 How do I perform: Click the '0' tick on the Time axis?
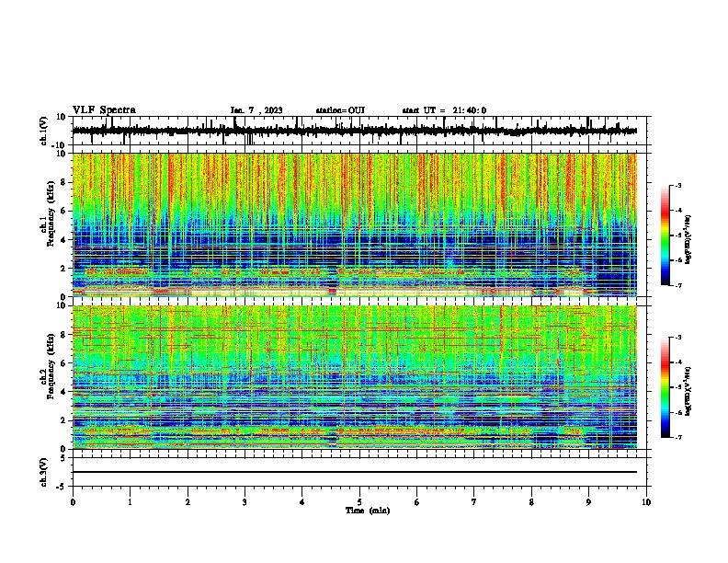point(73,502)
